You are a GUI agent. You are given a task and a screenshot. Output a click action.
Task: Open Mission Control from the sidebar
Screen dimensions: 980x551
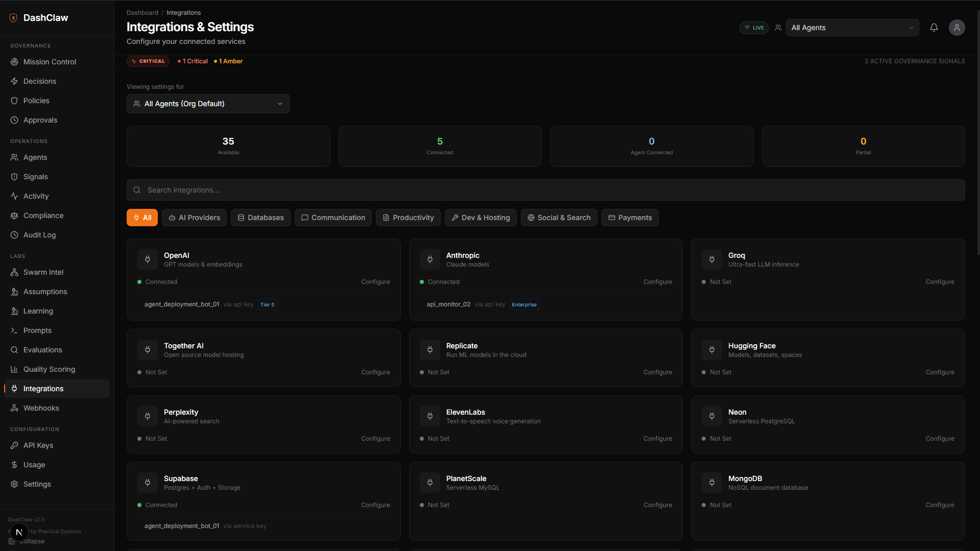(x=49, y=61)
